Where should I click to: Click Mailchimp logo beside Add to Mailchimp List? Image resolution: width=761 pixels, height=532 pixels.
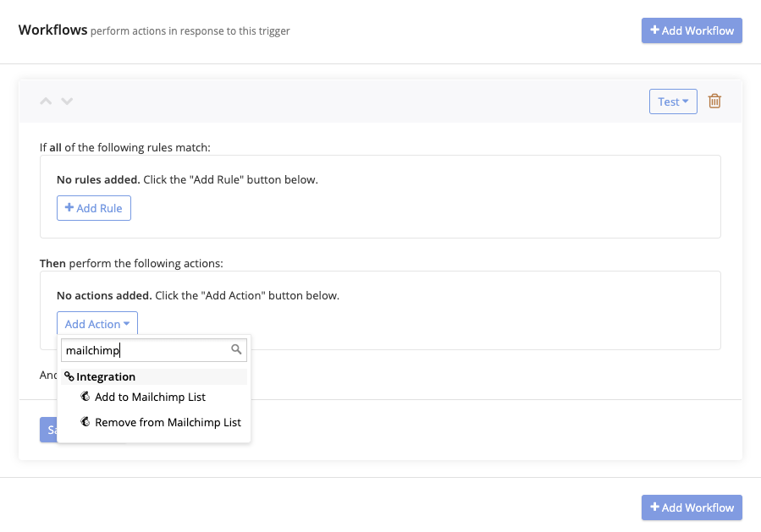click(85, 397)
